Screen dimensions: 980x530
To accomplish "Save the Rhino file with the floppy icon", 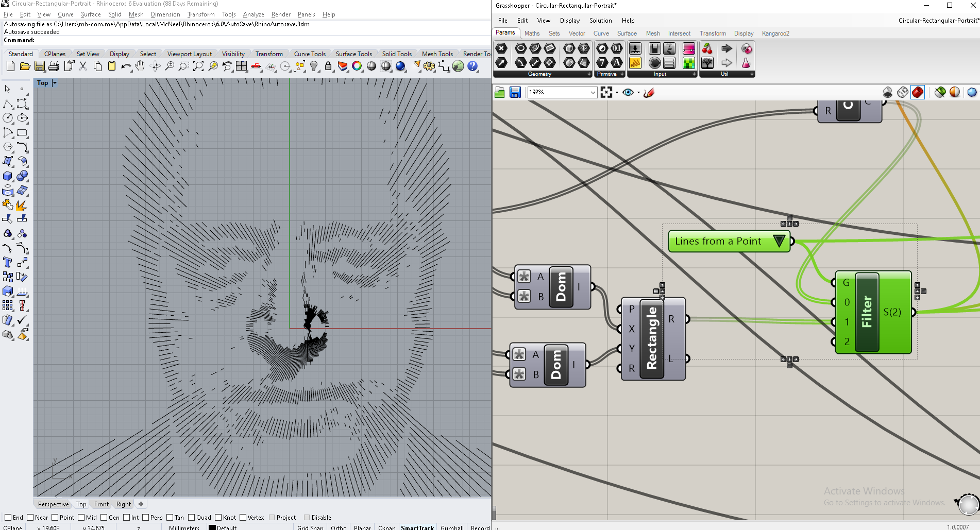I will pos(40,66).
